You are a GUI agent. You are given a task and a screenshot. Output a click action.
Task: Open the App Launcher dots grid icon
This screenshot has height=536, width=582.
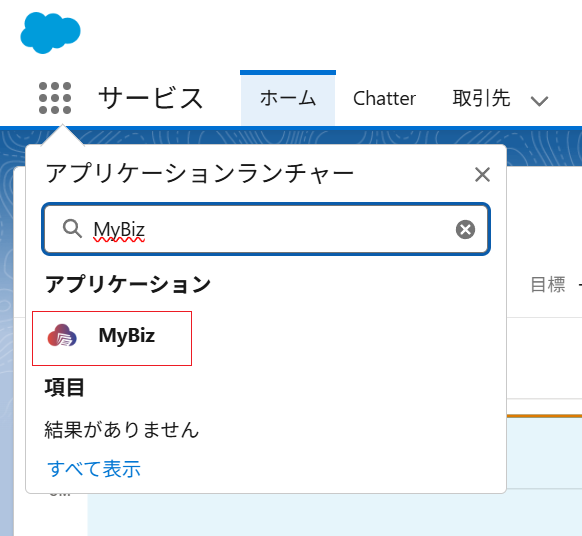[x=55, y=98]
